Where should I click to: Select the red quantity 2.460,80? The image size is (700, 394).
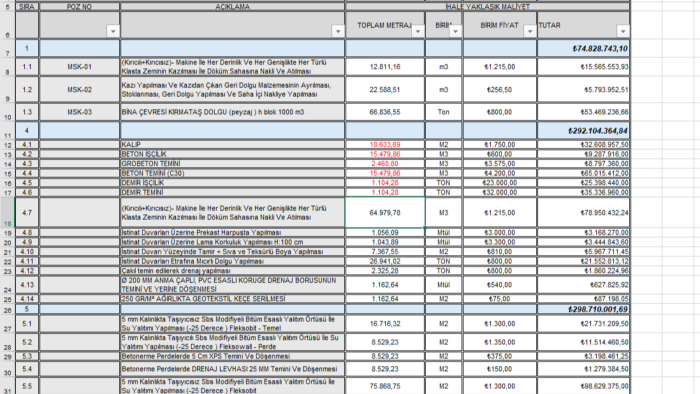tap(385, 164)
